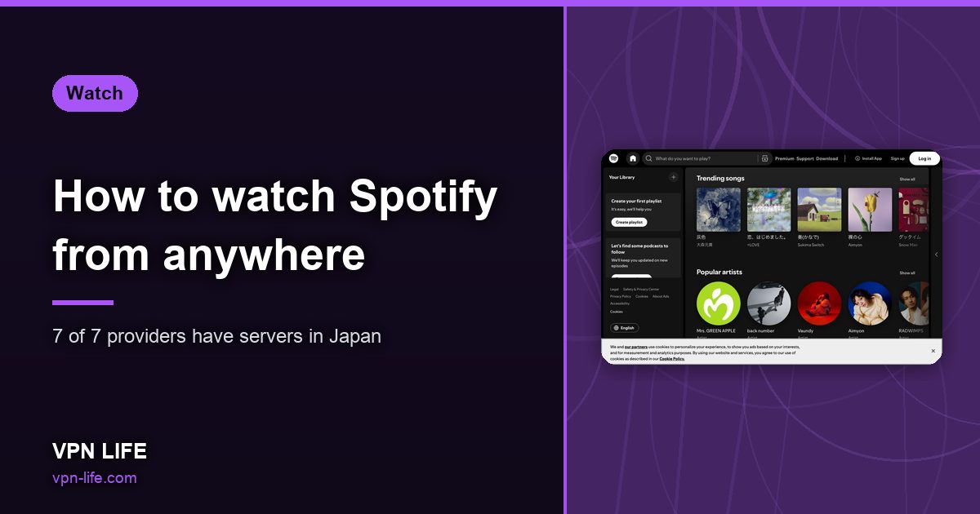980x514 pixels.
Task: Click Show all for Popular artists
Action: point(907,273)
